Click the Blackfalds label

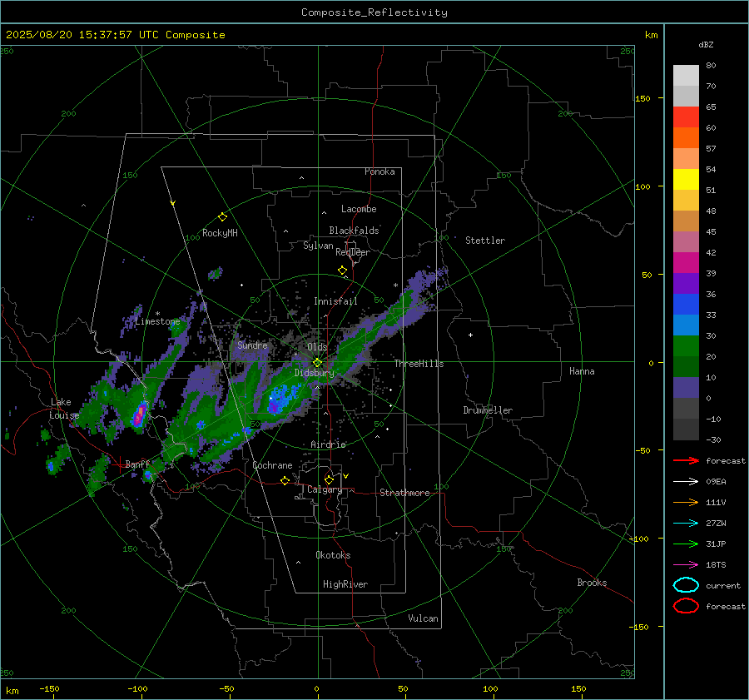coord(354,231)
